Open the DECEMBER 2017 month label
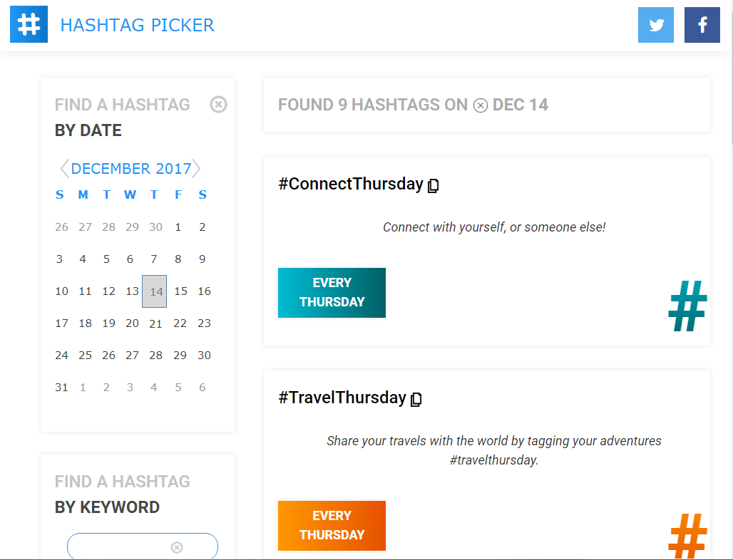The width and height of the screenshot is (733, 560). click(130, 168)
